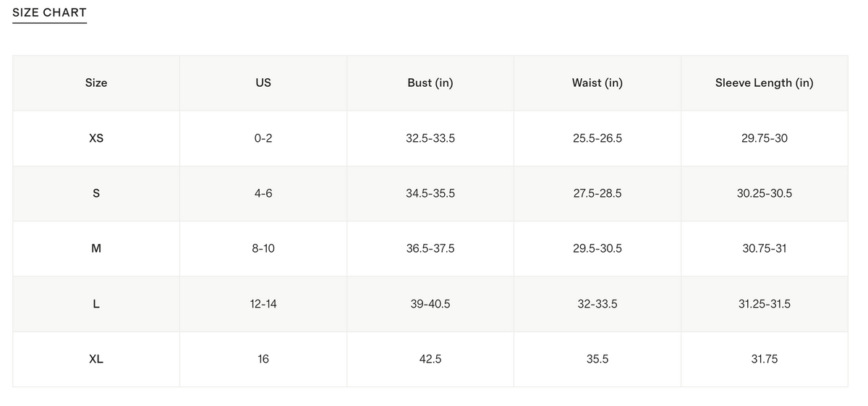Select the M size row label
Image resolution: width=868 pixels, height=406 pixels.
(96, 248)
